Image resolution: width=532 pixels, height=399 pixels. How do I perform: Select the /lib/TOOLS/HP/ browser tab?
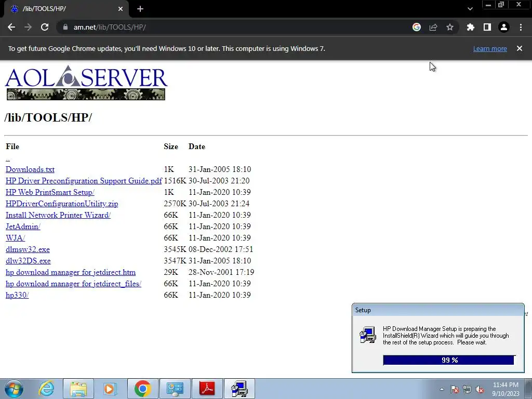pyautogui.click(x=66, y=9)
